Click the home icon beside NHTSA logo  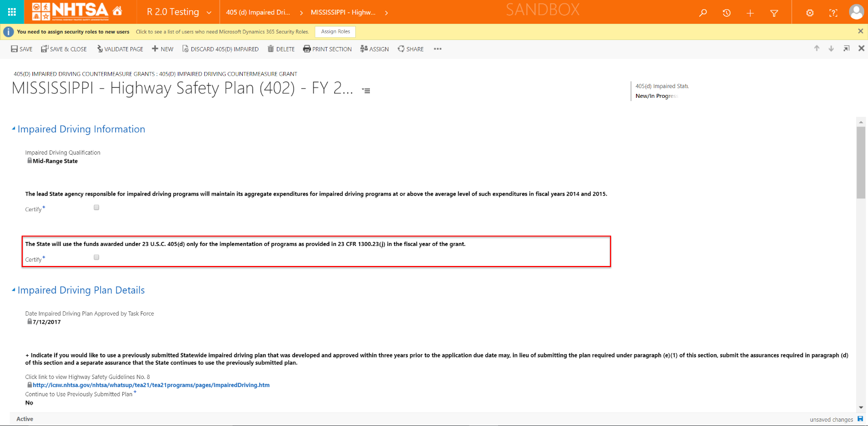(x=117, y=11)
